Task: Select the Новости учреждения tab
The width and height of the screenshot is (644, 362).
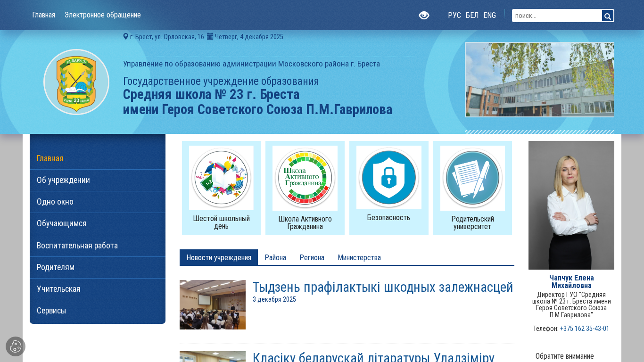Action: (x=219, y=257)
